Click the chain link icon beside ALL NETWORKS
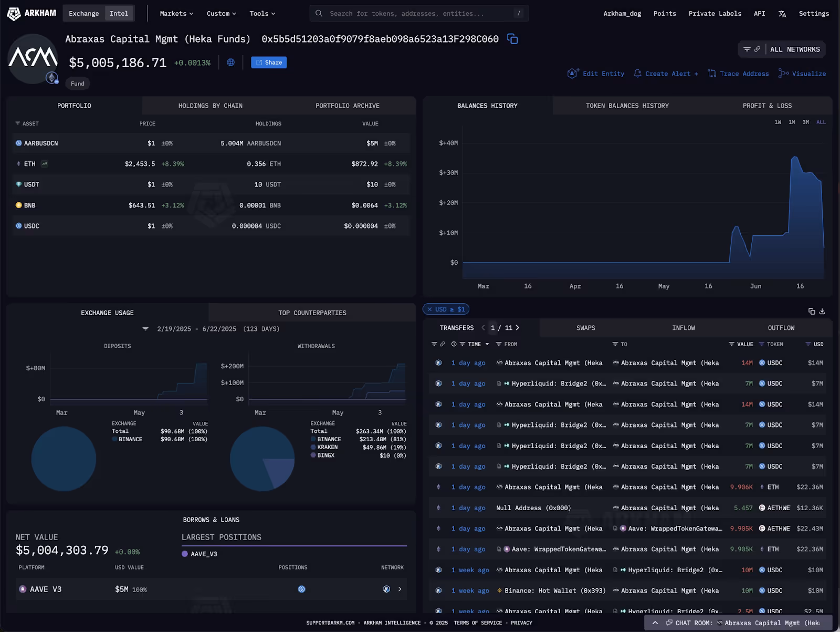Image resolution: width=840 pixels, height=632 pixels. coord(756,49)
